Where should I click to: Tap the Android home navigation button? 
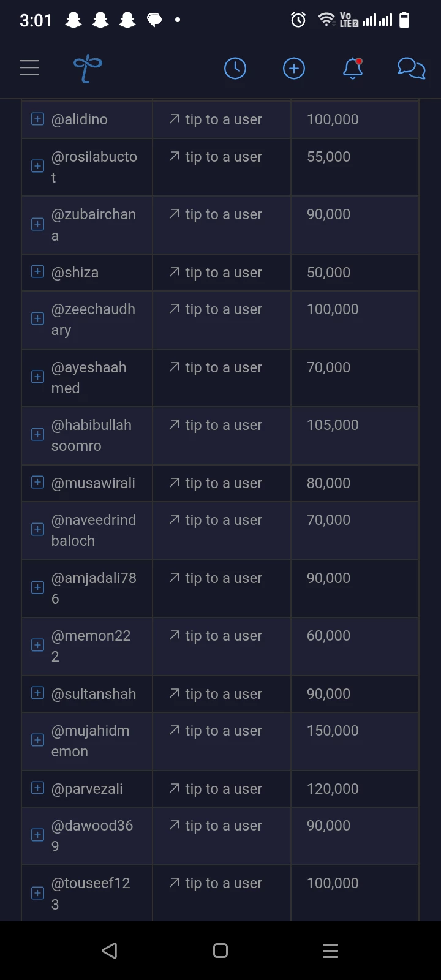(221, 951)
